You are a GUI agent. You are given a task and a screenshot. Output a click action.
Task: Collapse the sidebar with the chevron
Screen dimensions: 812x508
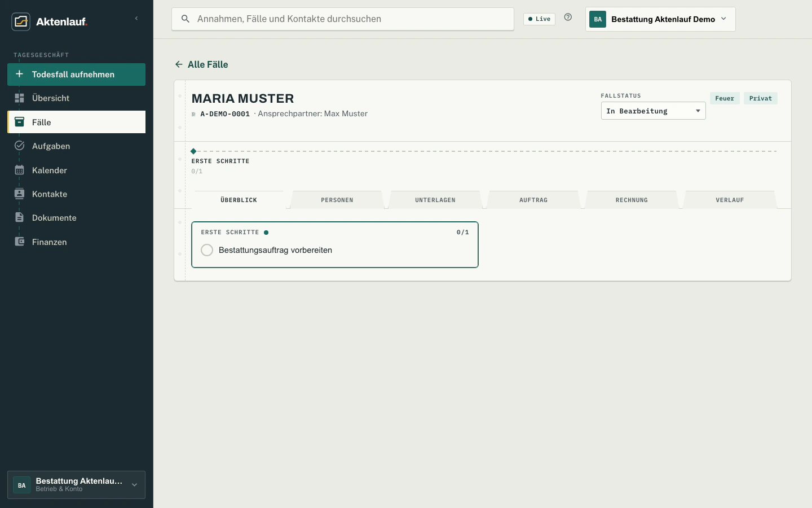pos(136,19)
